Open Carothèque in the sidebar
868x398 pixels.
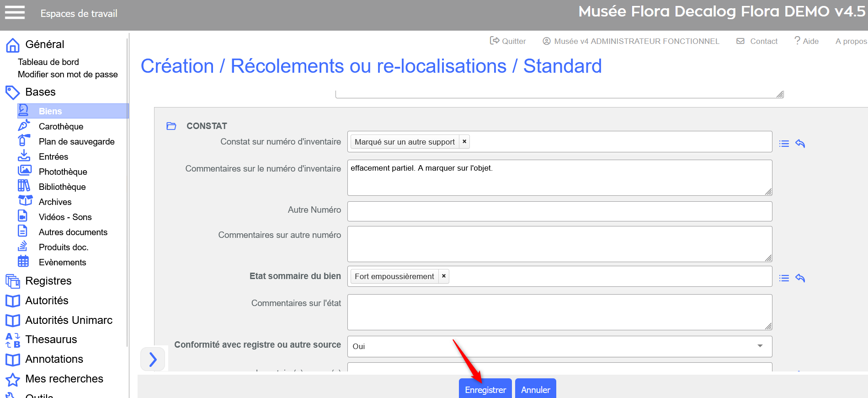click(61, 126)
